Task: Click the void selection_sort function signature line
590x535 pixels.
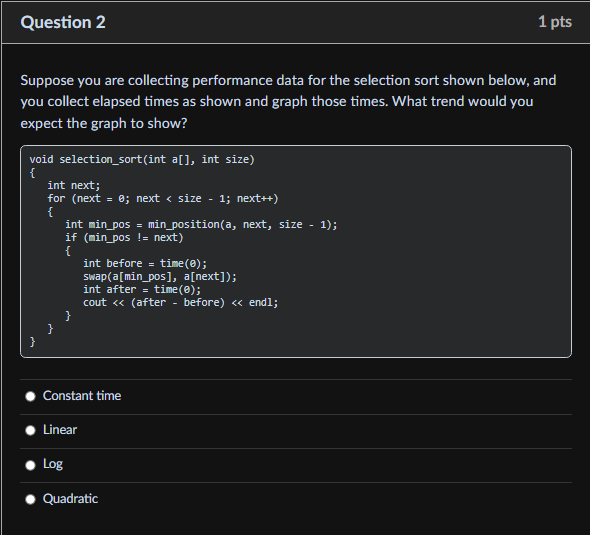Action: click(142, 160)
